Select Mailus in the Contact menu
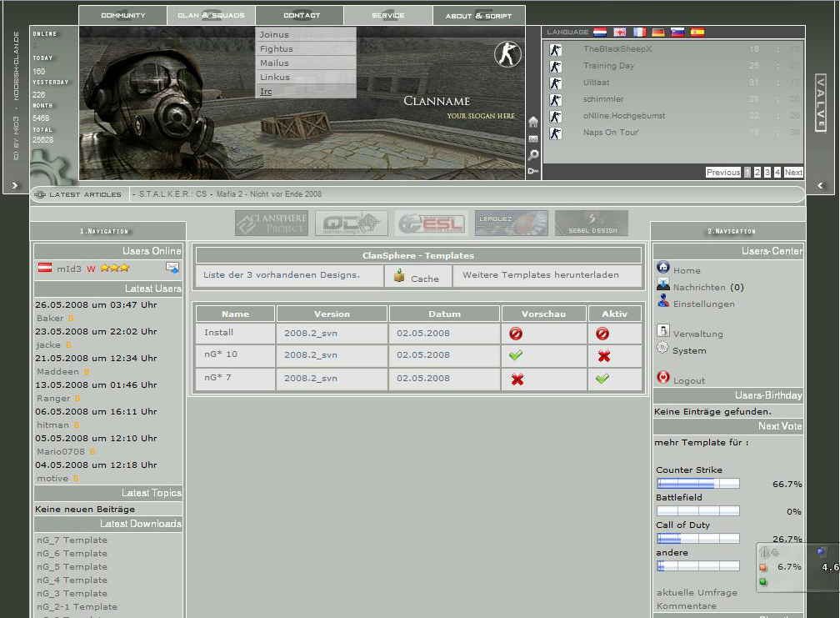840x618 pixels. pos(306,63)
